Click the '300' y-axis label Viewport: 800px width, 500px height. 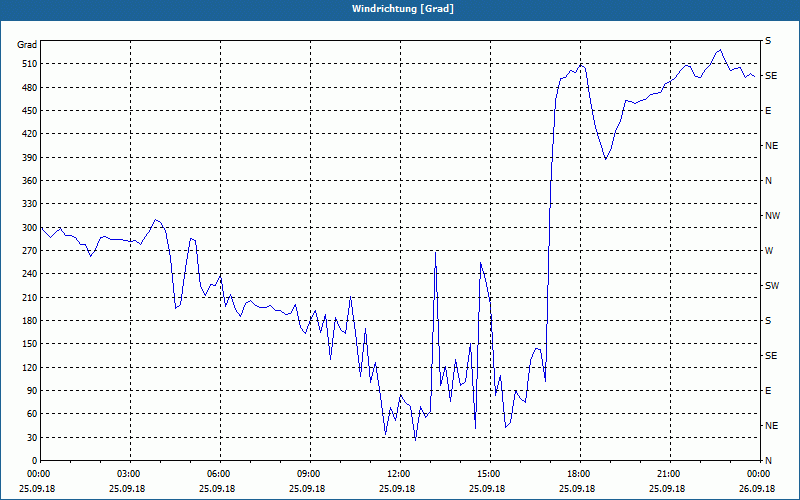tap(30, 228)
